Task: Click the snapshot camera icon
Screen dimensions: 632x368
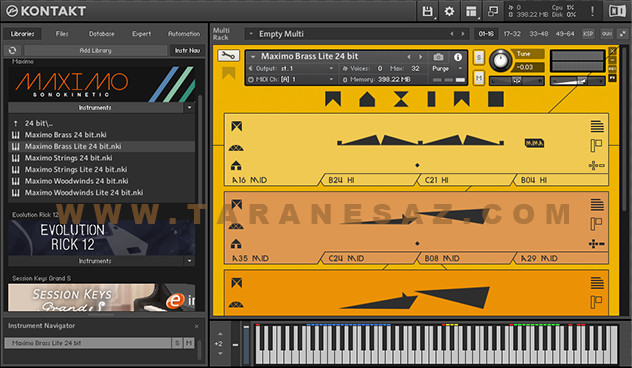Action: tap(439, 57)
